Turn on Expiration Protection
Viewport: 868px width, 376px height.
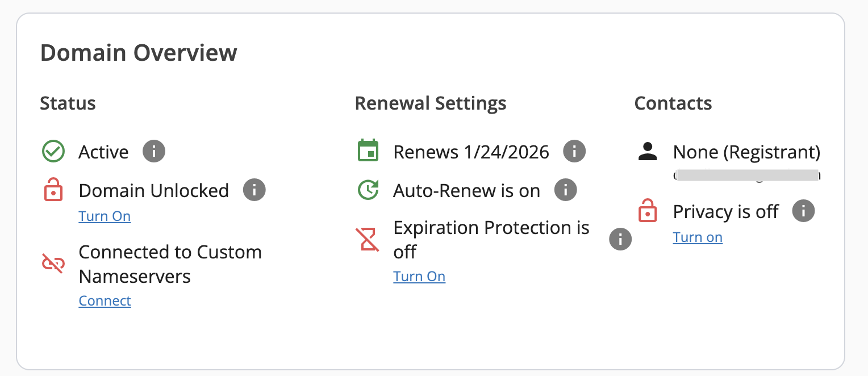(419, 277)
